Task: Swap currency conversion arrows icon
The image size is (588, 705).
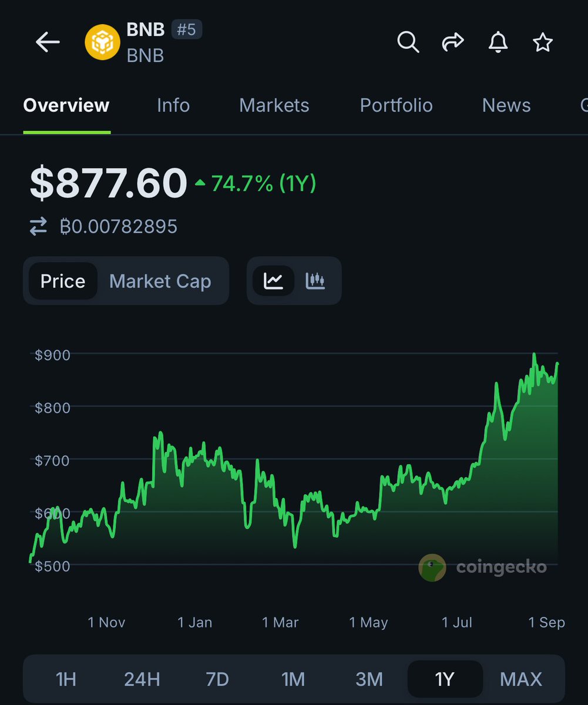Action: [x=39, y=227]
